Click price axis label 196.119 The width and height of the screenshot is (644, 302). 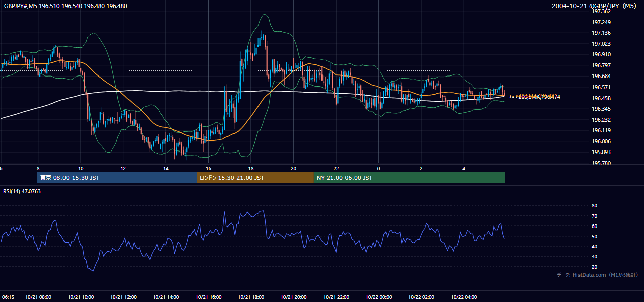coord(601,130)
